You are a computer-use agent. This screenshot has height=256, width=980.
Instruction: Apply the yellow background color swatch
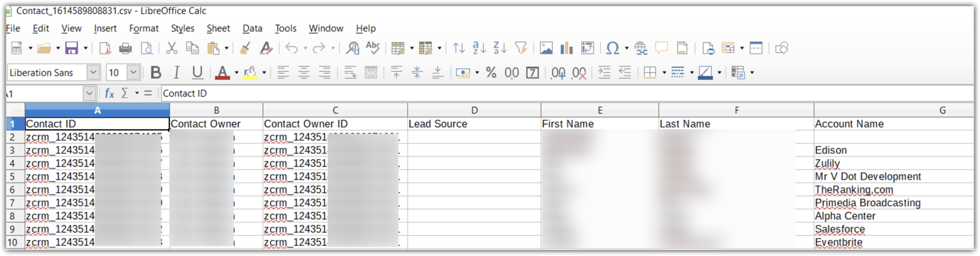pyautogui.click(x=250, y=73)
